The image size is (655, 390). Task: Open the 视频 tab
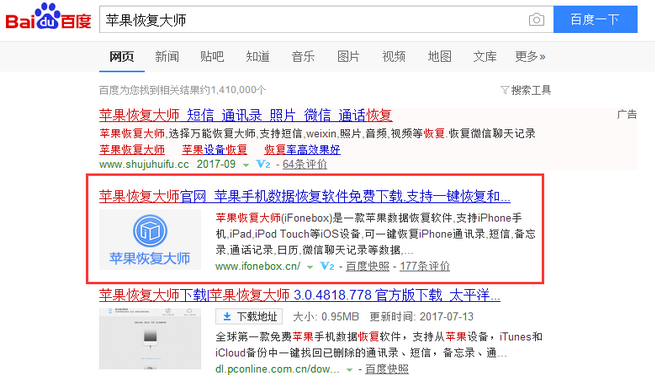point(394,56)
